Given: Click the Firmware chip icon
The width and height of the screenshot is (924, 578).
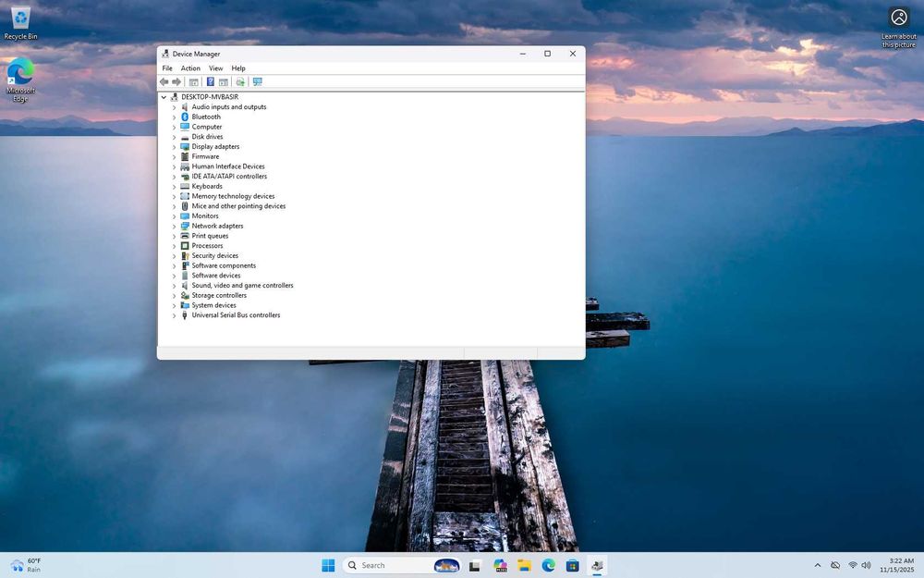Looking at the screenshot, I should click(185, 156).
